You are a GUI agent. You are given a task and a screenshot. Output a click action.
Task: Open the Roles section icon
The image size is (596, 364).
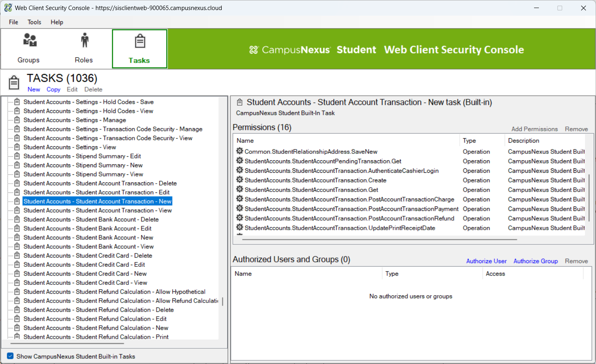coord(84,40)
